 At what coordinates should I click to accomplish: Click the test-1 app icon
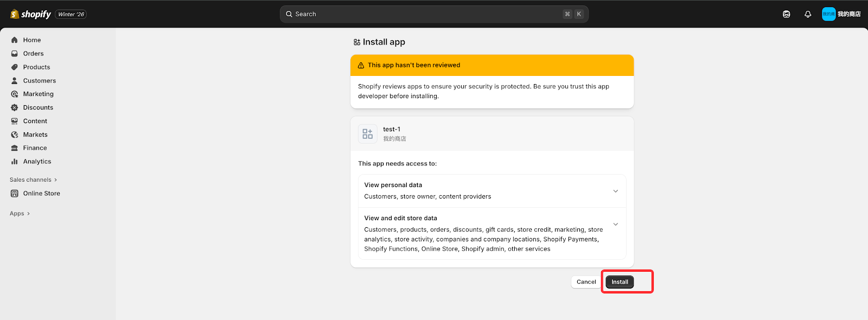[x=368, y=134]
